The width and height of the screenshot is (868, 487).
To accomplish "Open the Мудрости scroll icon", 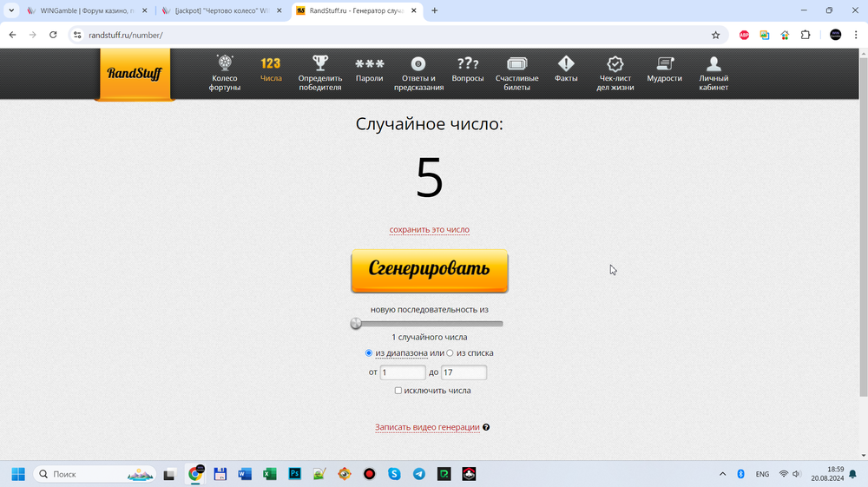I will (664, 63).
